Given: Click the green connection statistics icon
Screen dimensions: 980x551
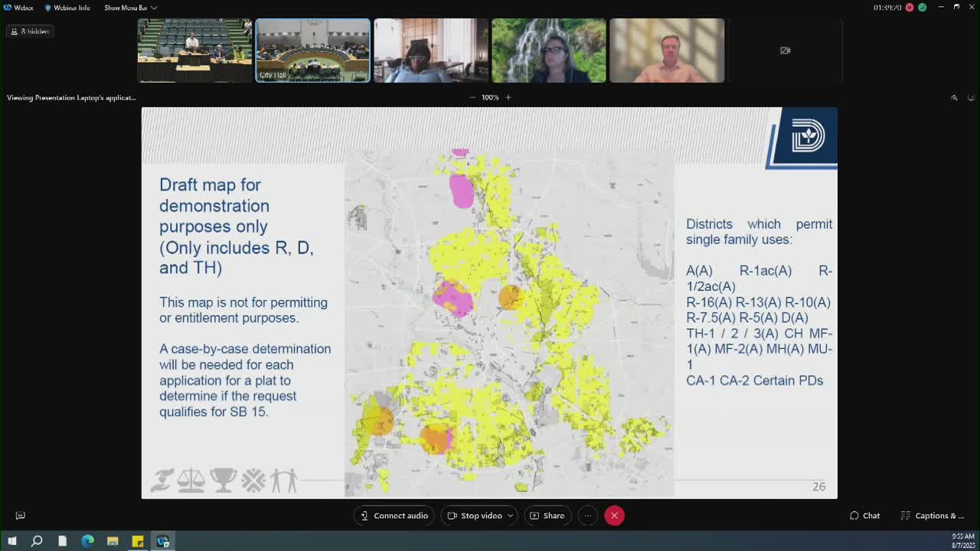Looking at the screenshot, I should pyautogui.click(x=922, y=8).
